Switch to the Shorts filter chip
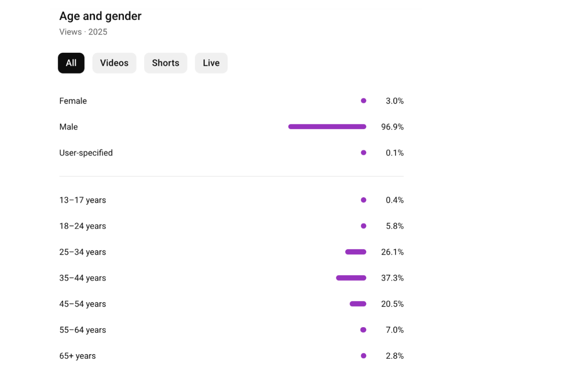This screenshot has width=588, height=371. 165,63
